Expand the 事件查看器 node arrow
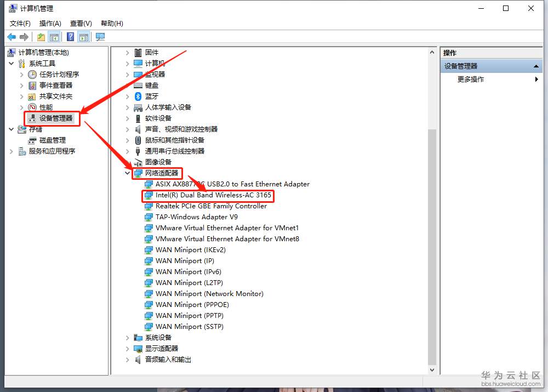This screenshot has height=392, width=548. (22, 86)
